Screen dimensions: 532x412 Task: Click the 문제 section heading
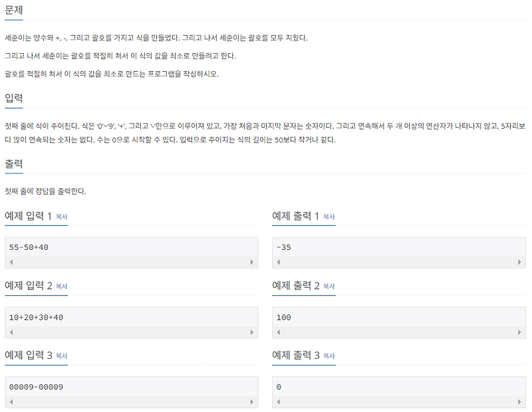click(x=14, y=10)
